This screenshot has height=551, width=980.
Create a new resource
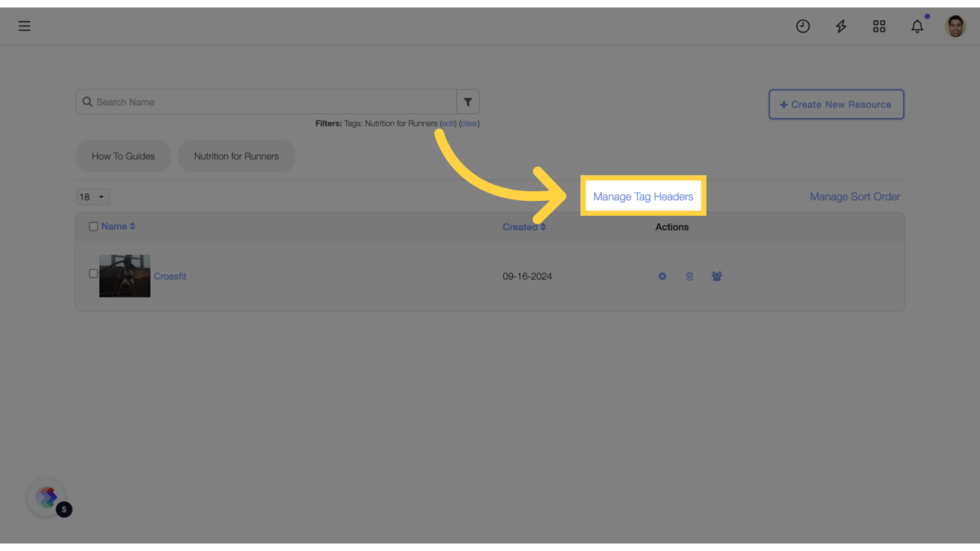pyautogui.click(x=836, y=104)
